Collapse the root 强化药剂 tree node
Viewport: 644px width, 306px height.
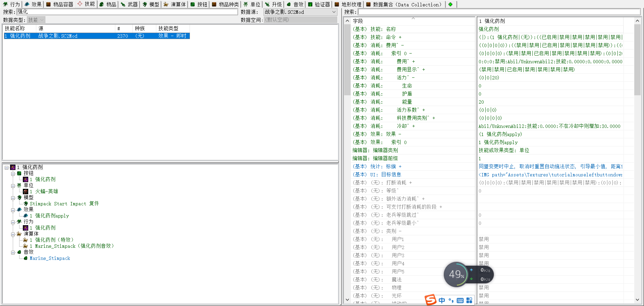coord(6,167)
